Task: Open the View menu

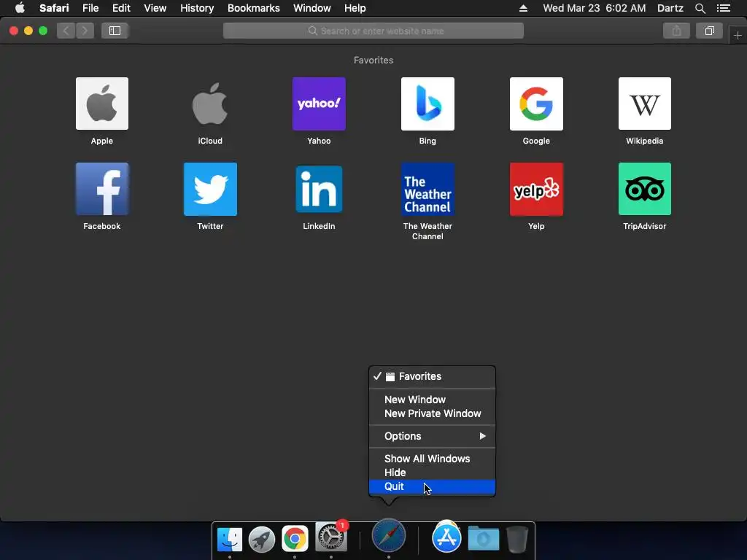Action: 155,8
